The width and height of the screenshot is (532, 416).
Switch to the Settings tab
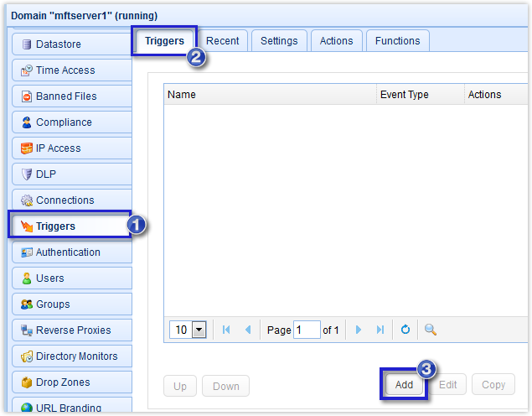[279, 41]
